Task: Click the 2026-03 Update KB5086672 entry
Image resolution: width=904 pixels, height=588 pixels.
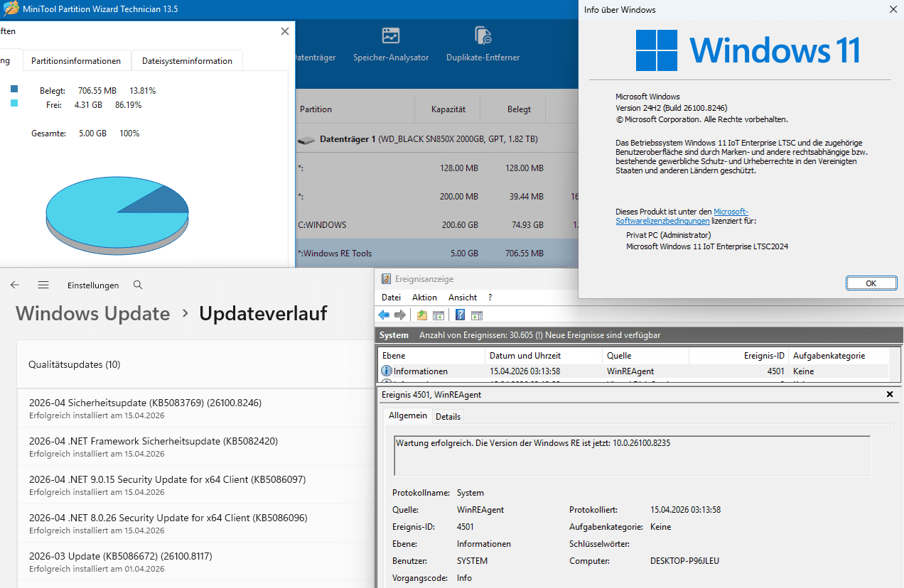Action: point(196,562)
